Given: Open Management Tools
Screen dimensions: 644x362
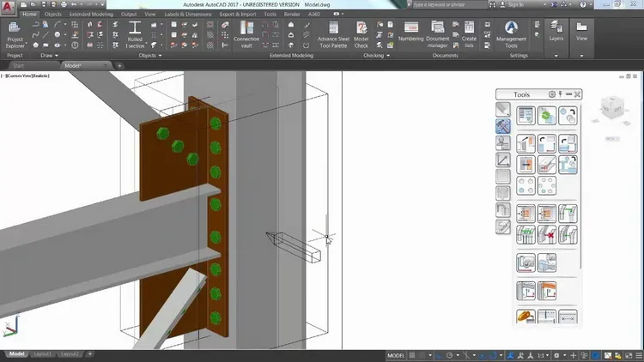Looking at the screenshot, I should 511,35.
